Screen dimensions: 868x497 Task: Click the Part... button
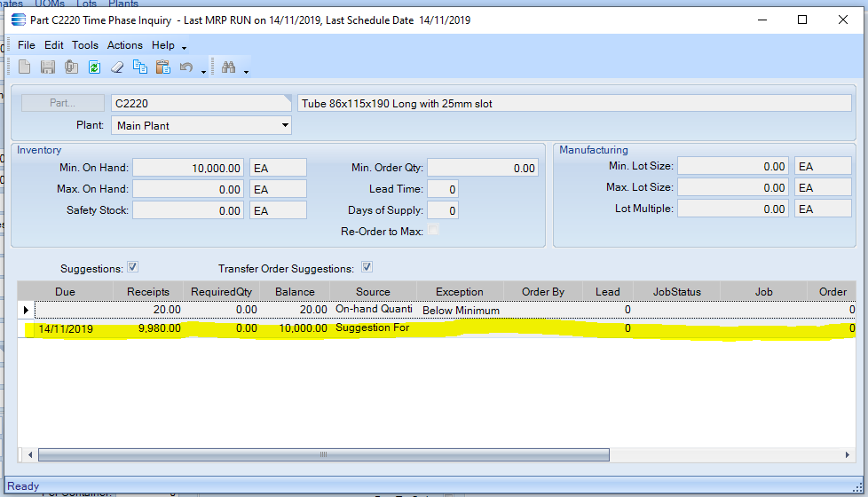coord(62,103)
